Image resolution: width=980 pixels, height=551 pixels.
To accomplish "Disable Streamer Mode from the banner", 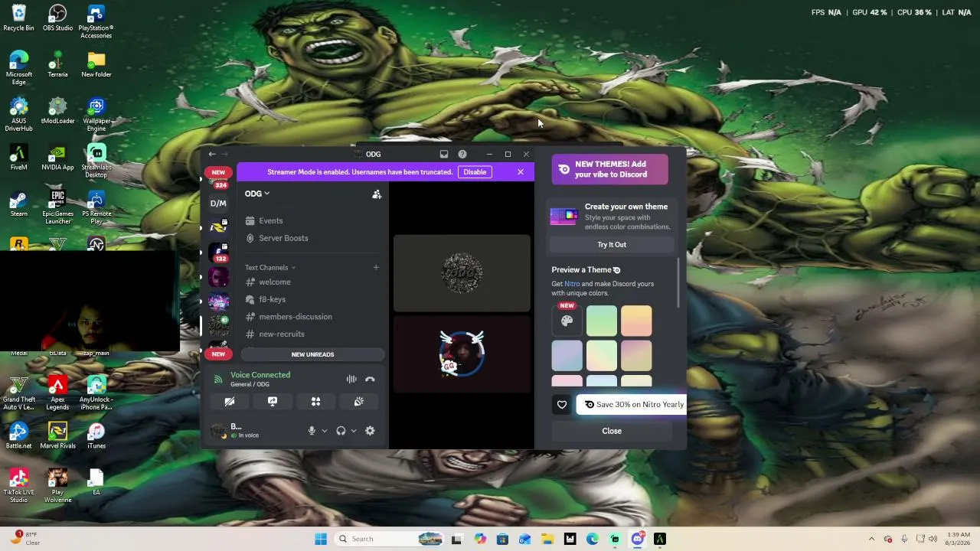I will pos(475,172).
